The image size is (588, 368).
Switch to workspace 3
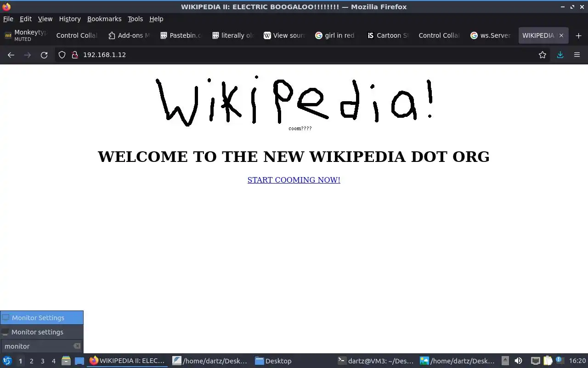pos(42,361)
